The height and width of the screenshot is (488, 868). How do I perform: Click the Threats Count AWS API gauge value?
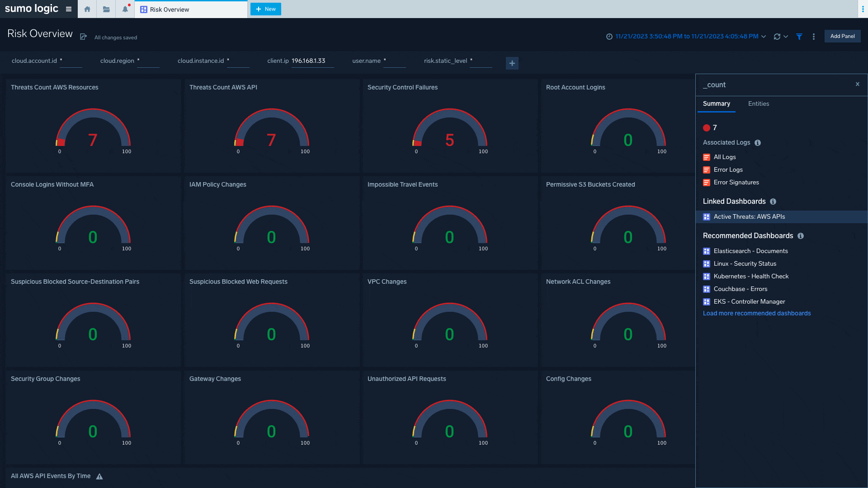271,140
